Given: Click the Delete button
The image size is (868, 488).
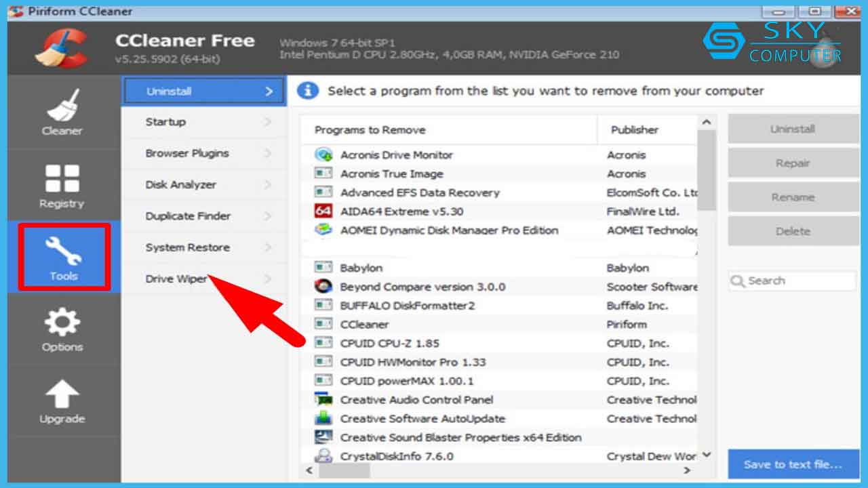Looking at the screenshot, I should coord(793,231).
